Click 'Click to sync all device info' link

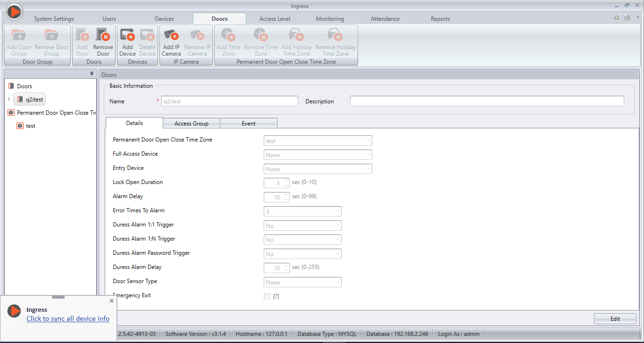(x=68, y=318)
